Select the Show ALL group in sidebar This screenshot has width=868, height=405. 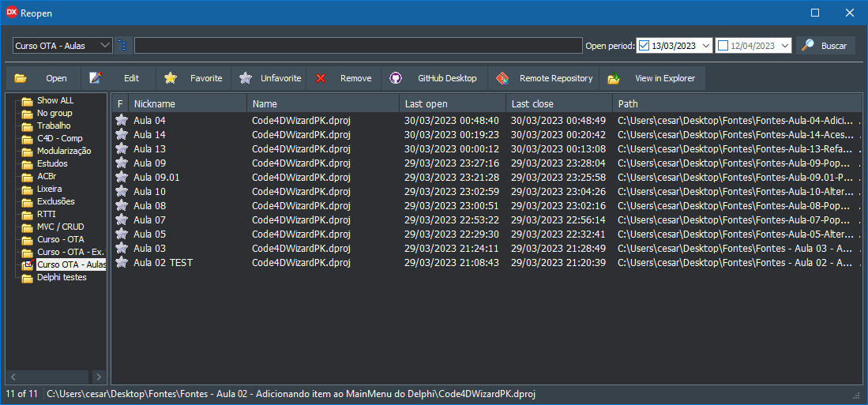pyautogui.click(x=54, y=100)
